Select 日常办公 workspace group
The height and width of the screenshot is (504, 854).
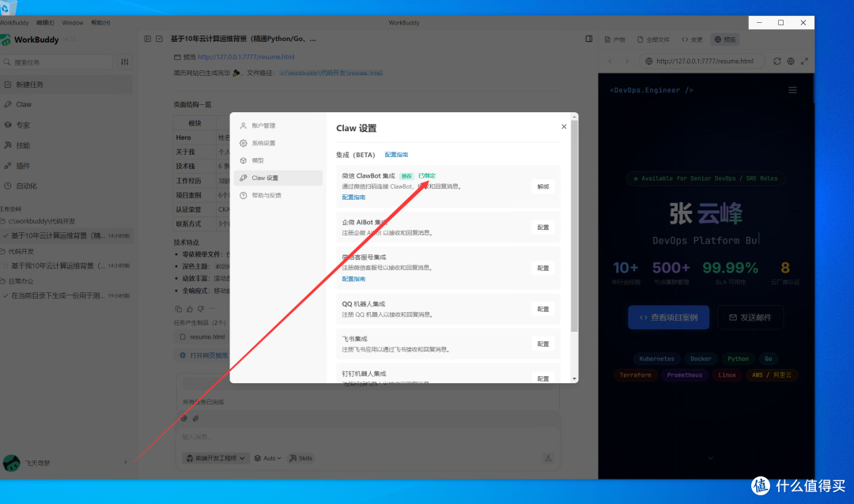click(x=21, y=281)
